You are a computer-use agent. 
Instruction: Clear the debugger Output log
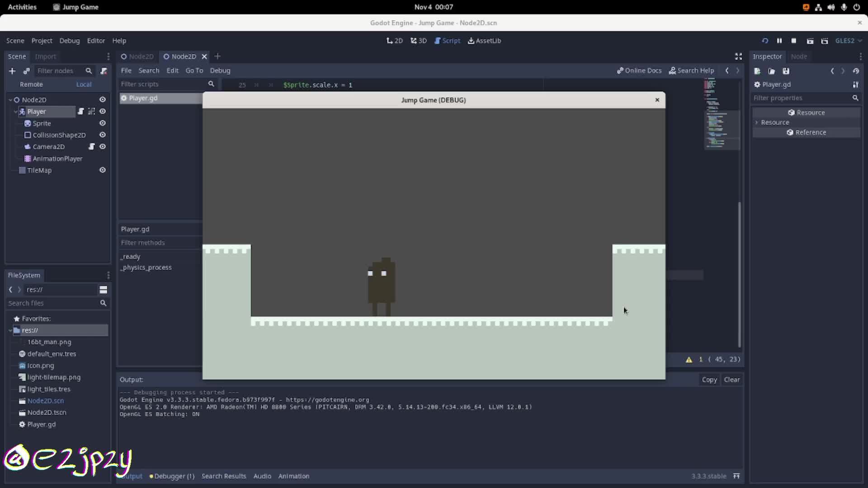[732, 380]
